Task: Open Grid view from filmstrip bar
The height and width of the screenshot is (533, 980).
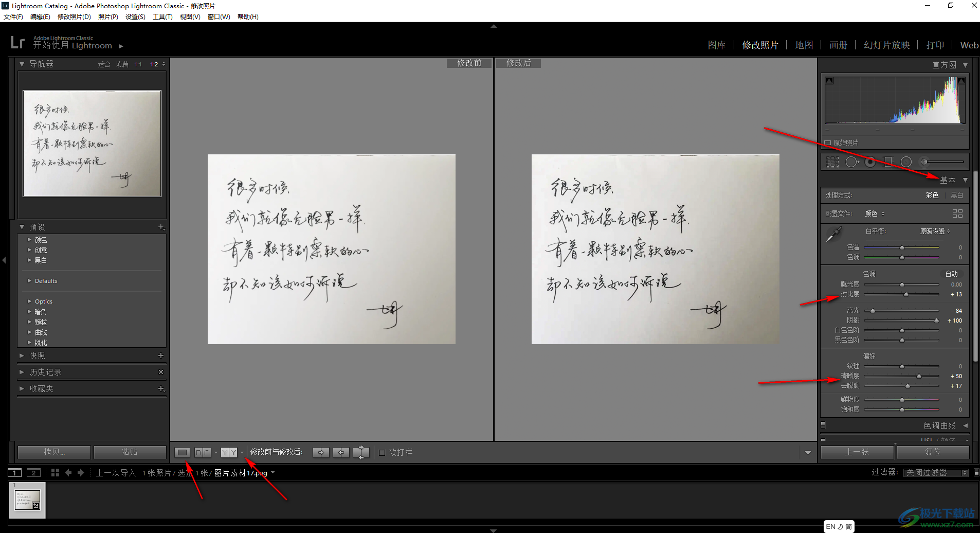Action: click(55, 472)
